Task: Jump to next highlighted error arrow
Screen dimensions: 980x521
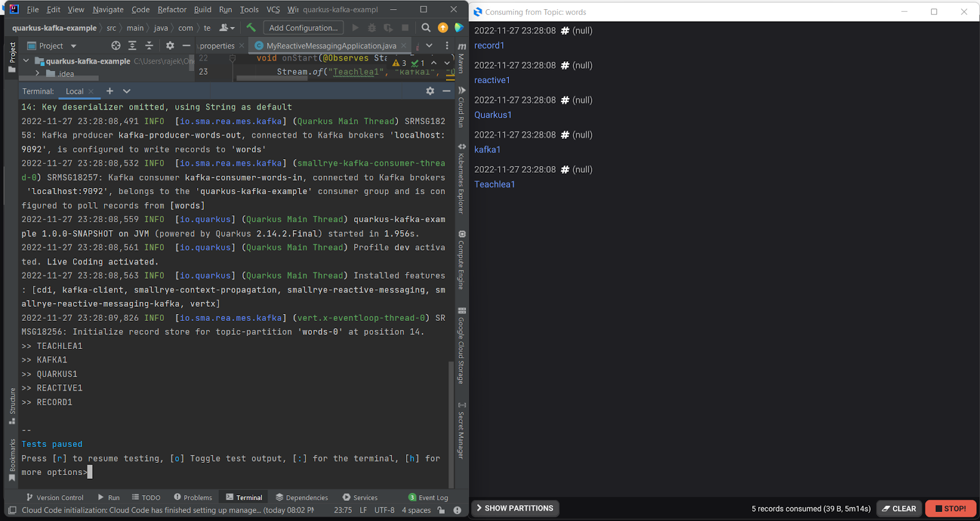Action: (447, 62)
